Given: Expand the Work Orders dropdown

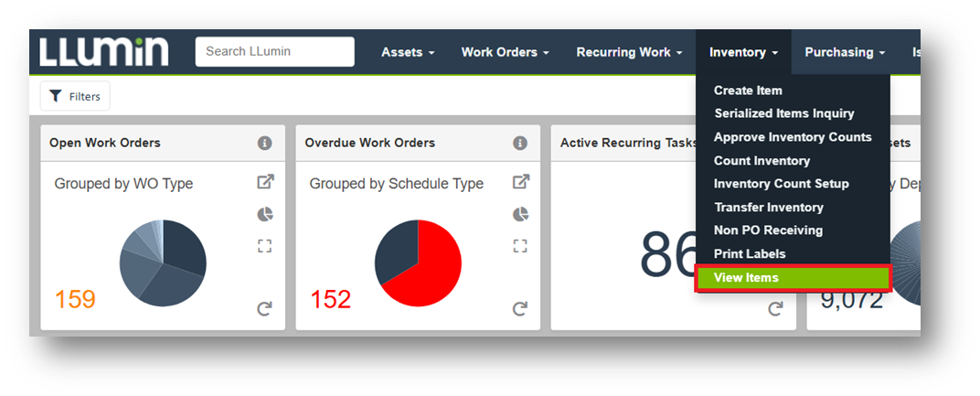Looking at the screenshot, I should [x=505, y=52].
